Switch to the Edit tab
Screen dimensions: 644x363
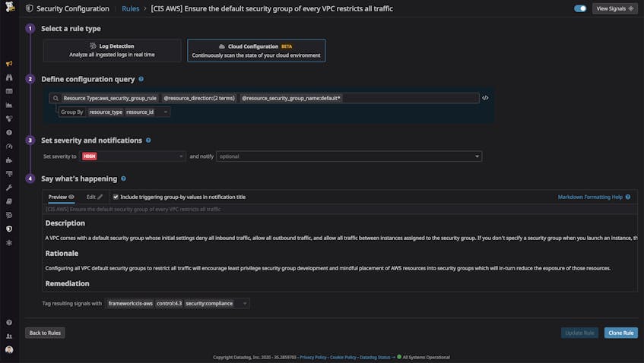94,197
